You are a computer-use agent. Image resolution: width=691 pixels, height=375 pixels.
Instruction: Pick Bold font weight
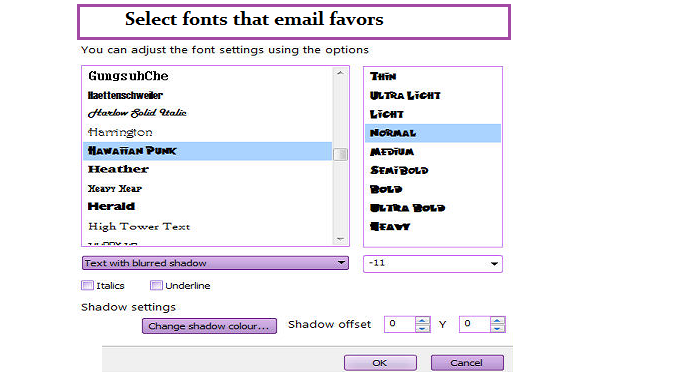433,189
